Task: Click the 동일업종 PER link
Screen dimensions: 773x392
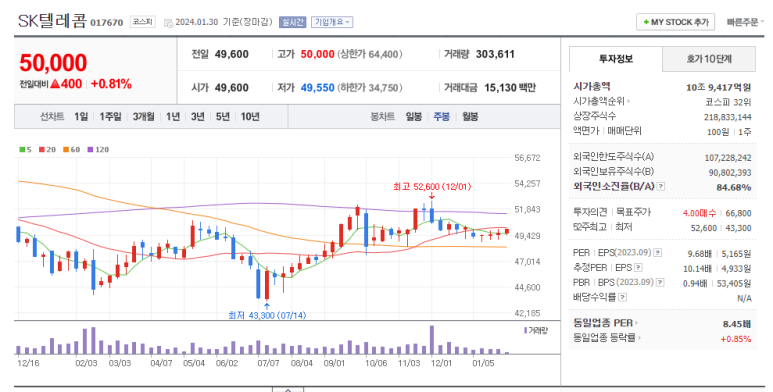Action: coord(603,323)
